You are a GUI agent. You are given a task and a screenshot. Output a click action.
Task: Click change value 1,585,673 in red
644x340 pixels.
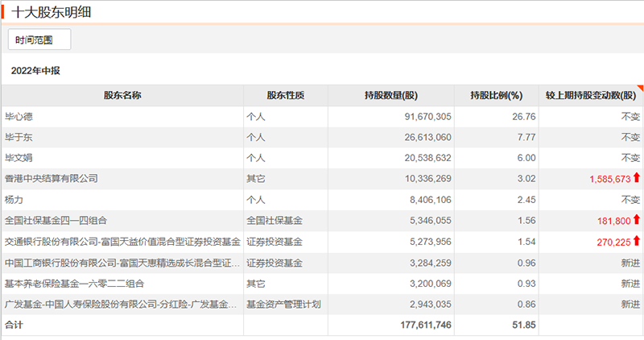click(x=610, y=179)
